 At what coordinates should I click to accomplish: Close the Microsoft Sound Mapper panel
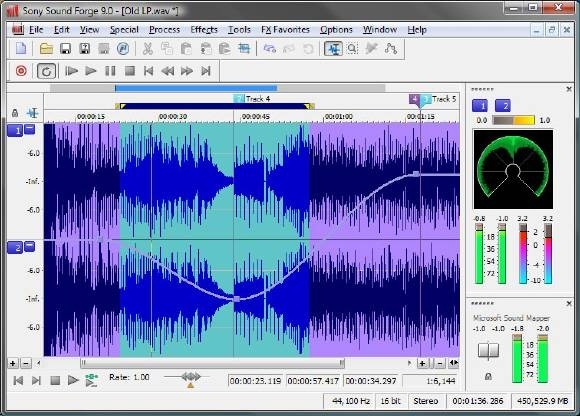[569, 304]
